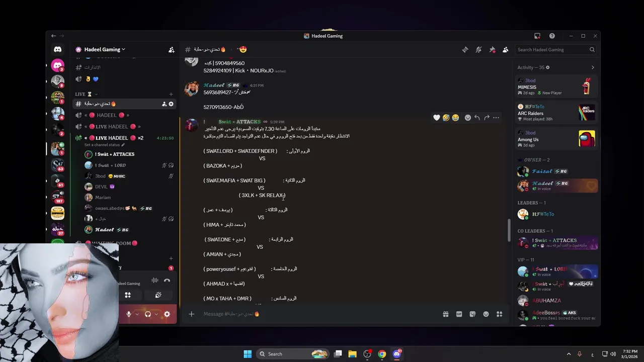The height and width of the screenshot is (362, 644).
Task: Open Faisal HG member profile
Action: click(x=557, y=171)
